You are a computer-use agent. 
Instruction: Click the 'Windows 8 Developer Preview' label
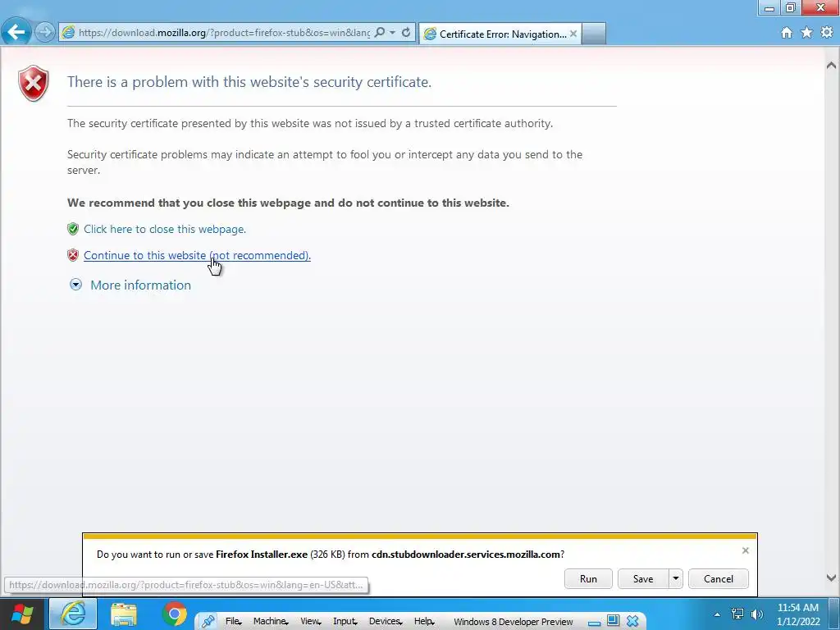coord(514,622)
